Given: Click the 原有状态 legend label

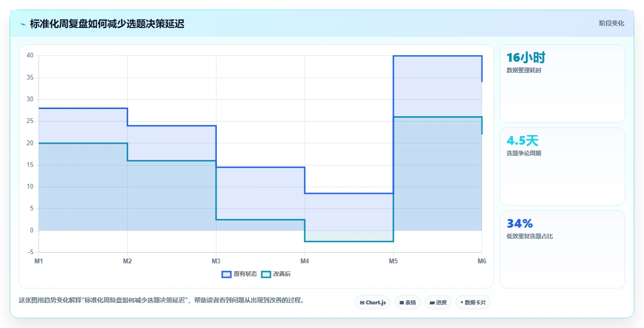Looking at the screenshot, I should point(245,274).
